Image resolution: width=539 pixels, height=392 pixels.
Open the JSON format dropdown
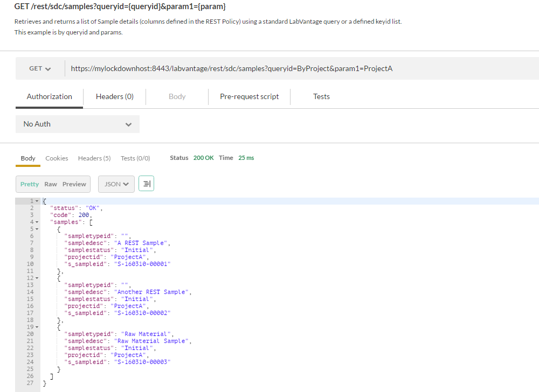pyautogui.click(x=116, y=184)
